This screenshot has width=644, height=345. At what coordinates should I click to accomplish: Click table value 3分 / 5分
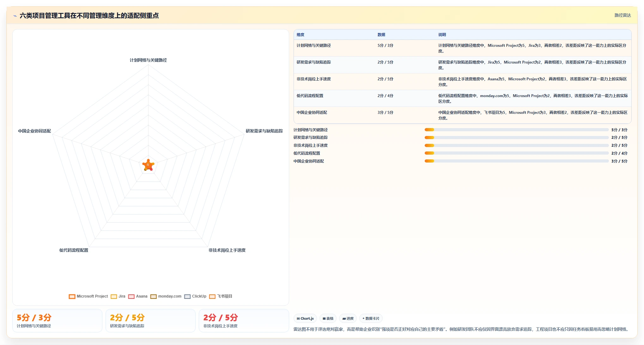pyautogui.click(x=386, y=113)
